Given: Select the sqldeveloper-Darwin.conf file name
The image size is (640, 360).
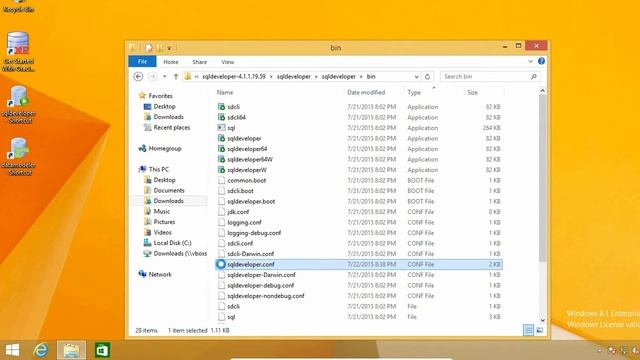Looking at the screenshot, I should [261, 275].
